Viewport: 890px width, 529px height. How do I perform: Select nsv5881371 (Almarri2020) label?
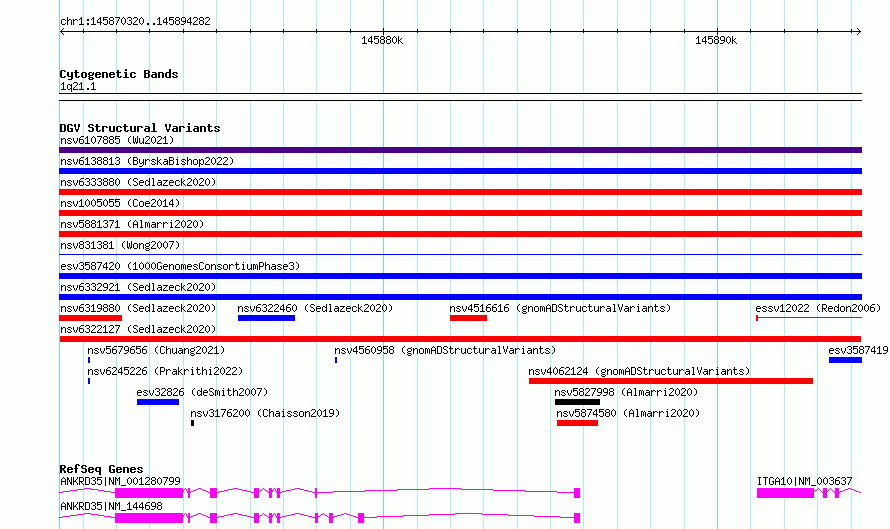point(132,224)
